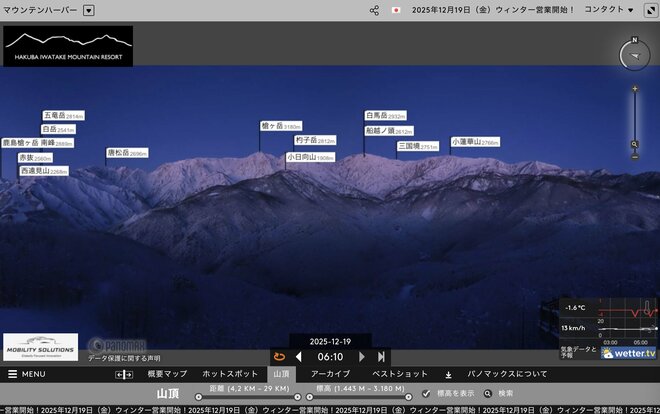
Task: Click the weather chart graph
Action: (627, 320)
